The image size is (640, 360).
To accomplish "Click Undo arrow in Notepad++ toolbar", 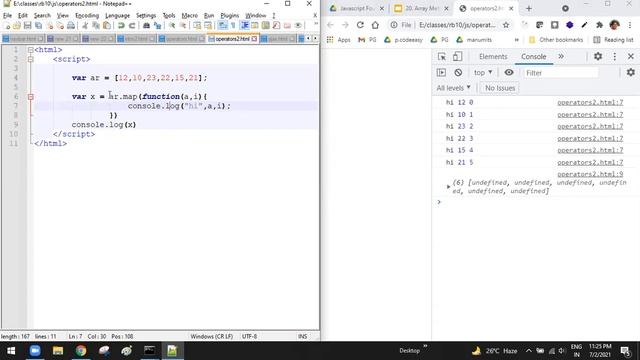I will click(x=121, y=26).
